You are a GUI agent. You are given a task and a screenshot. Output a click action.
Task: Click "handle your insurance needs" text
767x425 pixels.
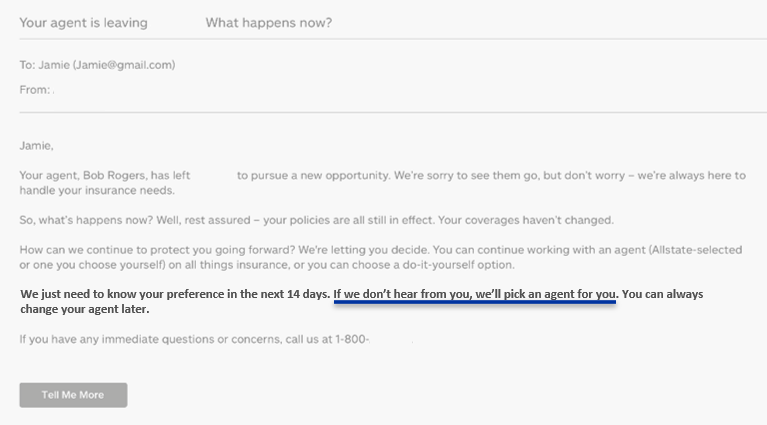tap(97, 190)
